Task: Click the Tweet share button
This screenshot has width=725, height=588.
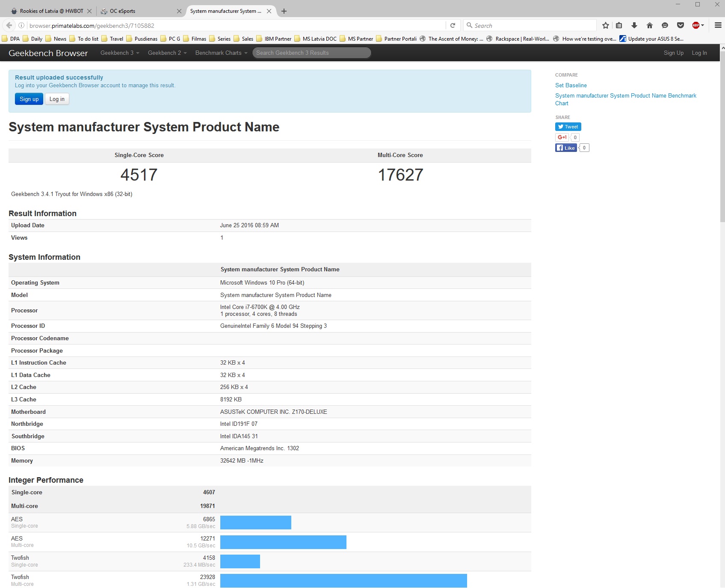Action: (568, 127)
